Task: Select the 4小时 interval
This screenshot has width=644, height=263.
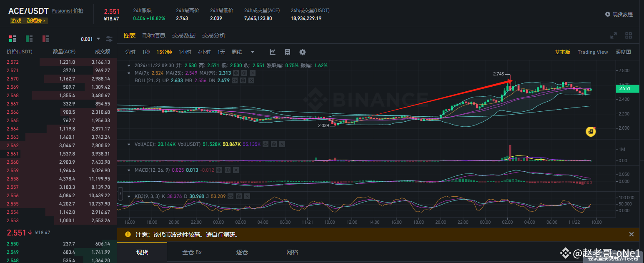Action: pyautogui.click(x=204, y=52)
